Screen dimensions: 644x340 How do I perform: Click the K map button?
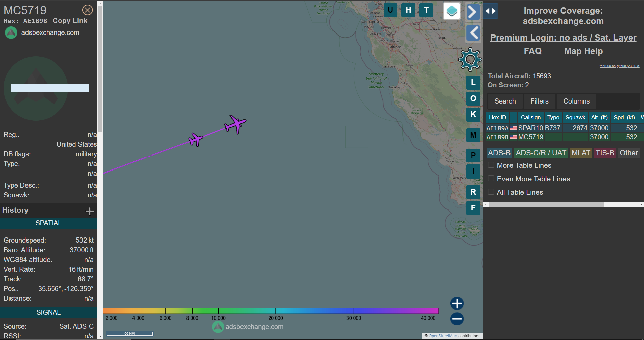click(473, 114)
